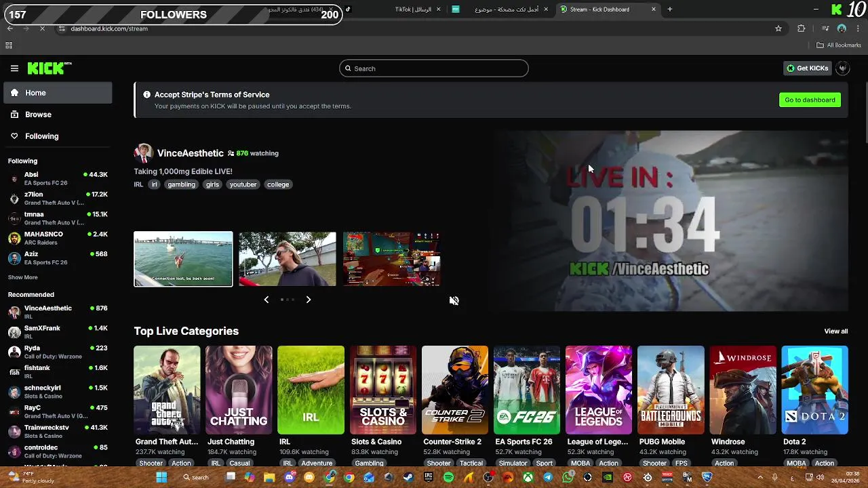Go to previous carousel slide arrow
Viewport: 868px width, 488px height.
click(x=266, y=300)
